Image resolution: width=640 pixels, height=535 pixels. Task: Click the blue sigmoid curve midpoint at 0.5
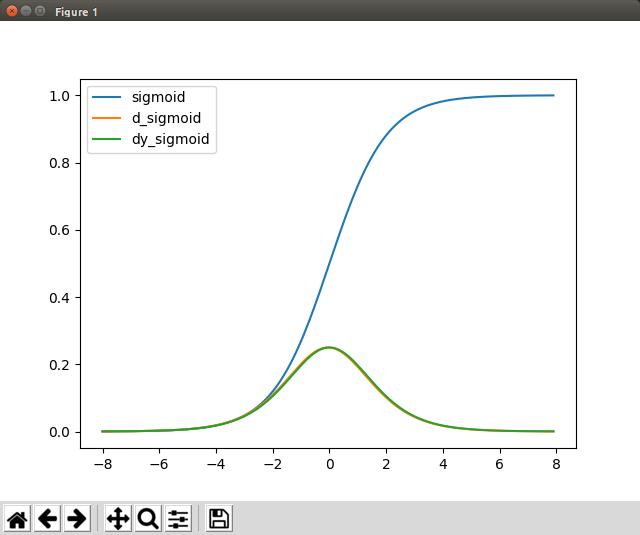click(x=329, y=264)
